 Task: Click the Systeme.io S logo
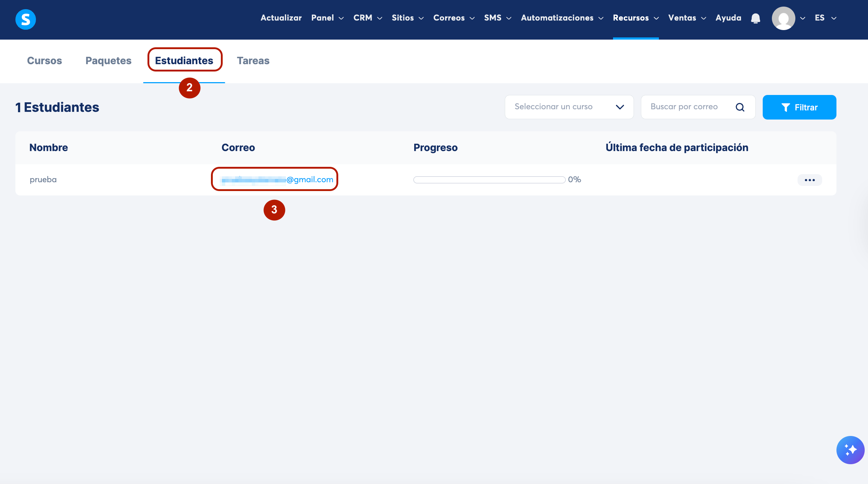coord(26,19)
